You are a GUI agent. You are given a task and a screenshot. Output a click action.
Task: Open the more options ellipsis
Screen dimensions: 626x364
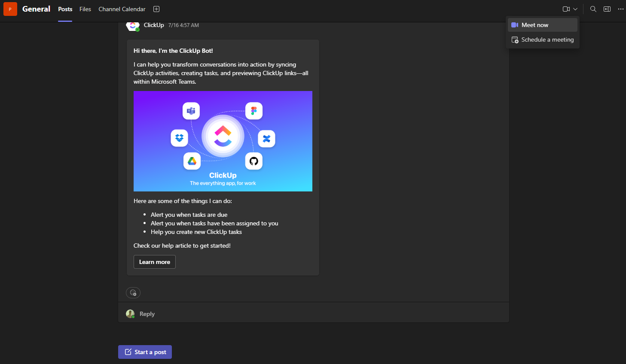tap(621, 9)
